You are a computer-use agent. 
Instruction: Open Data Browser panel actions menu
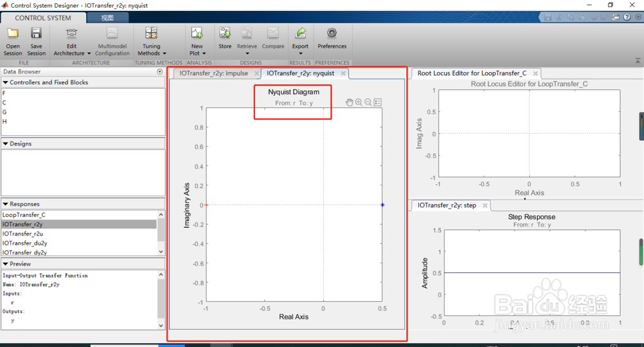160,71
